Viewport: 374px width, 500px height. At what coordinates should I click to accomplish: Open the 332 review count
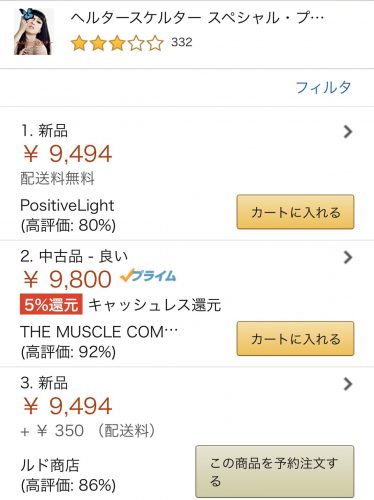(x=182, y=42)
